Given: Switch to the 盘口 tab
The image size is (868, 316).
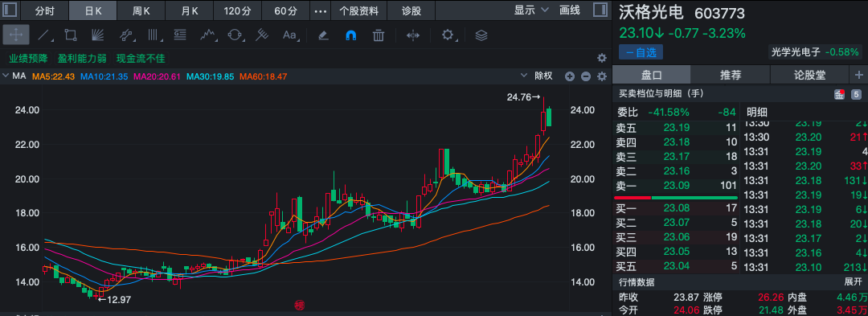Looking at the screenshot, I should coord(652,76).
